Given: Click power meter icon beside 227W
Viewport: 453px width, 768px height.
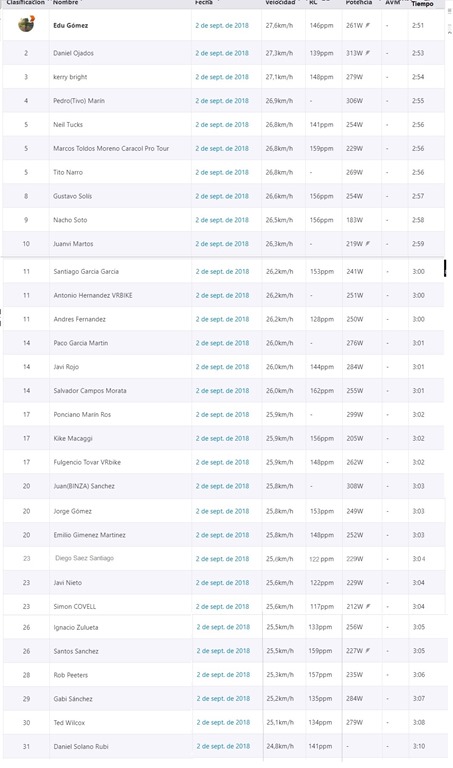Looking at the screenshot, I should [368, 651].
